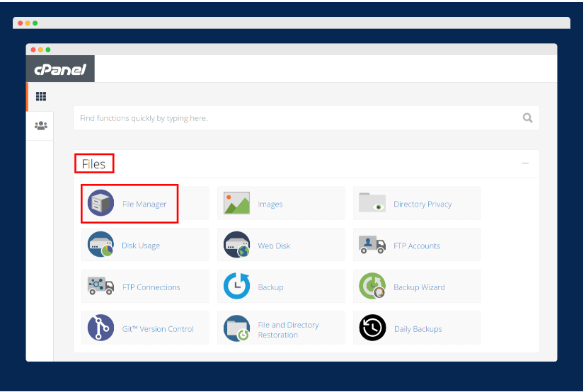Image resolution: width=586 pixels, height=392 pixels.
Task: Open the Backup Wizard icon
Action: click(372, 287)
